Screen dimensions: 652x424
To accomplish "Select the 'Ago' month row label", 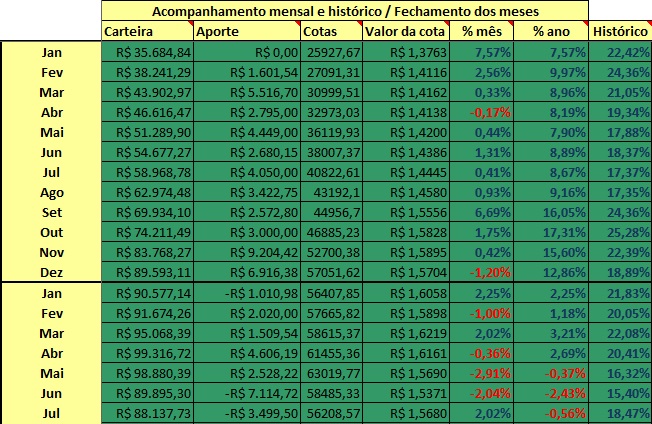I will point(52,192).
